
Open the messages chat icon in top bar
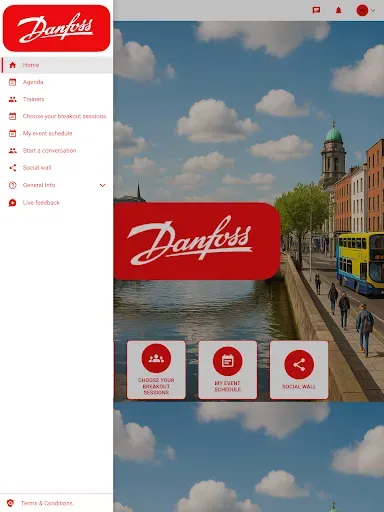[x=316, y=10]
